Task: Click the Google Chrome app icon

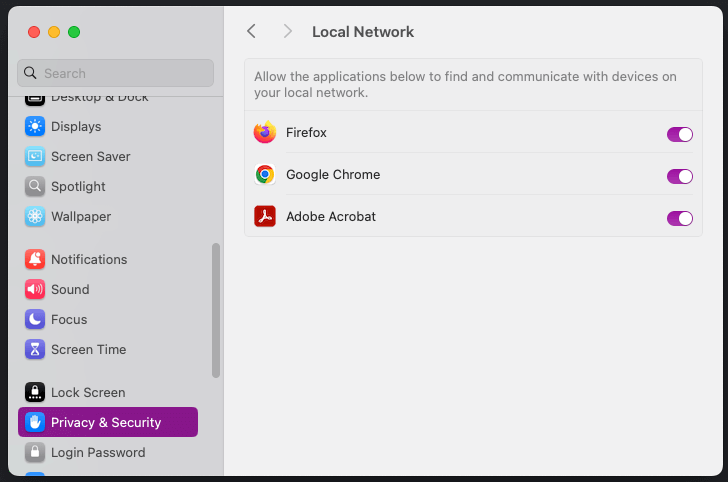Action: coord(265,175)
